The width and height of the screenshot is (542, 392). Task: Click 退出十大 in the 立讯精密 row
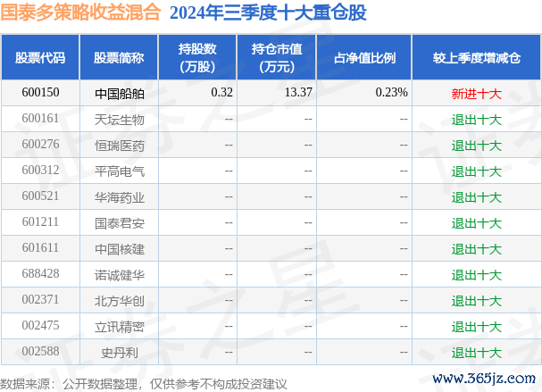[x=476, y=327]
